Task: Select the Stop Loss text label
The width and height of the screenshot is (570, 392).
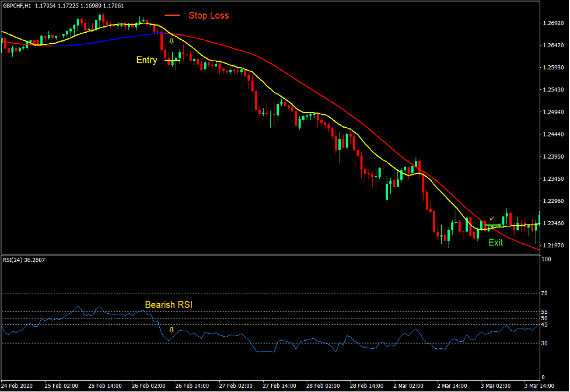Action: [x=208, y=16]
